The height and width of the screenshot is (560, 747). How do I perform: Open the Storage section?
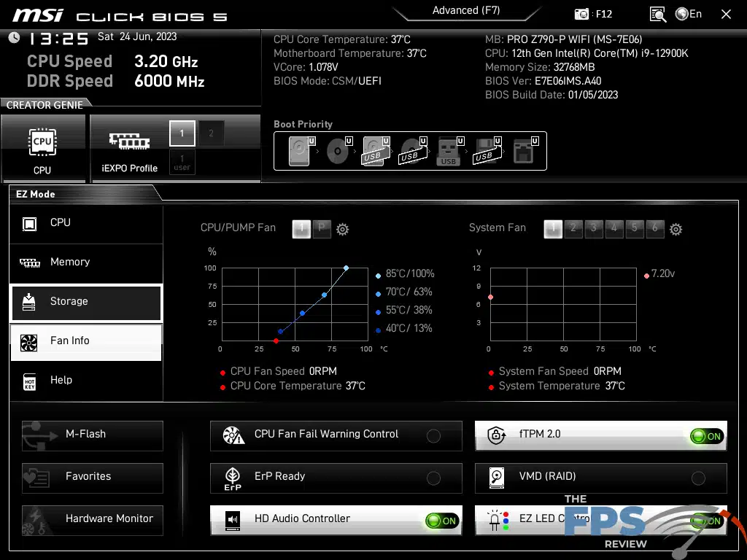click(86, 302)
